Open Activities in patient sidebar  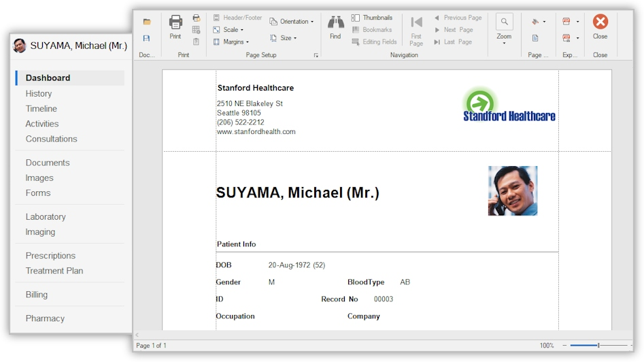42,124
